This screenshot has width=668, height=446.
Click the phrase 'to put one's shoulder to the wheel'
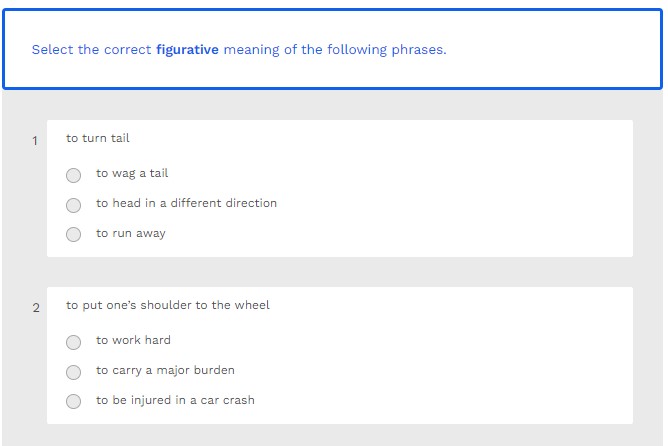[168, 305]
